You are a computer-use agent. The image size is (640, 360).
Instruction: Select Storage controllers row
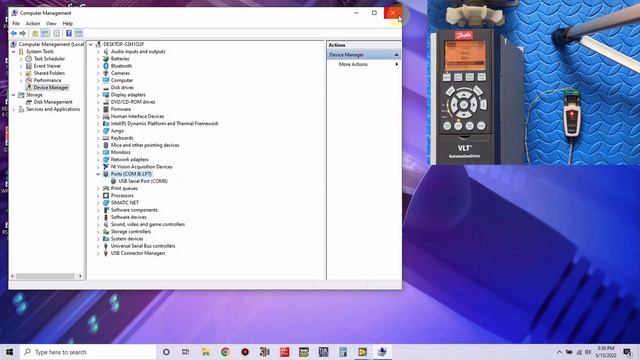pyautogui.click(x=131, y=232)
